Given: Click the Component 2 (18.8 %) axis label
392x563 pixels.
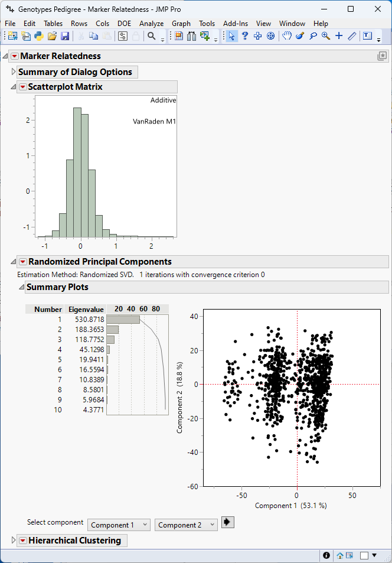Looking at the screenshot, I should (180, 398).
